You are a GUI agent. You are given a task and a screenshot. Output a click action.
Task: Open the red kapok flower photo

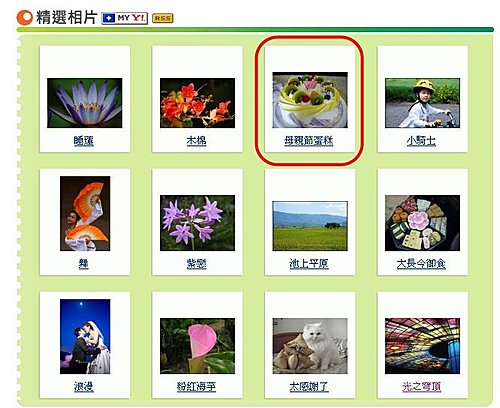pyautogui.click(x=197, y=103)
